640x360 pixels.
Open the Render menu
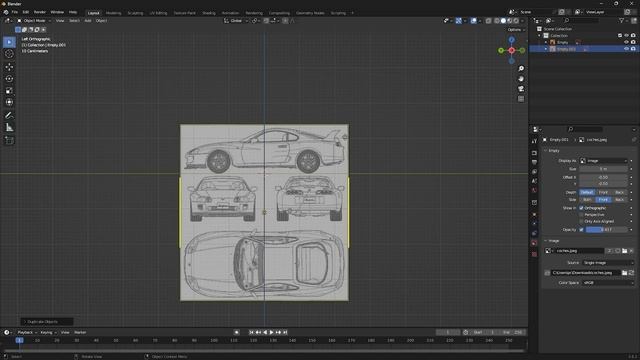click(40, 12)
